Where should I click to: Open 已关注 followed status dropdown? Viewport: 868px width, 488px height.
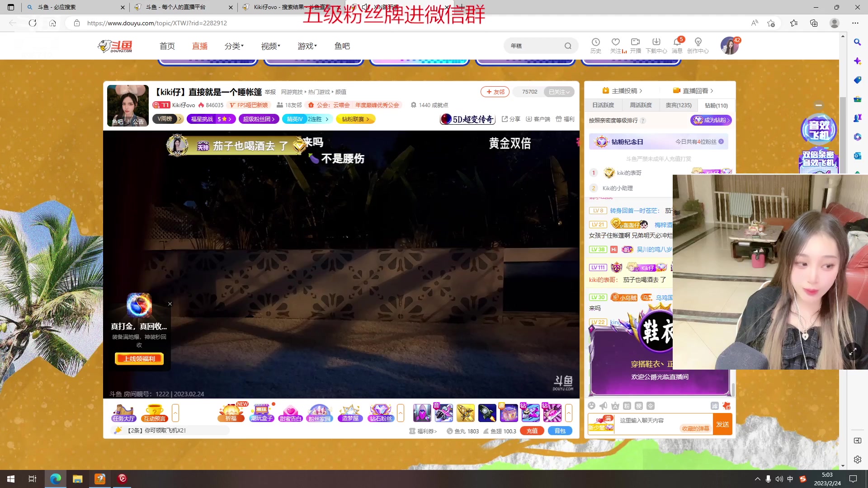pyautogui.click(x=559, y=92)
